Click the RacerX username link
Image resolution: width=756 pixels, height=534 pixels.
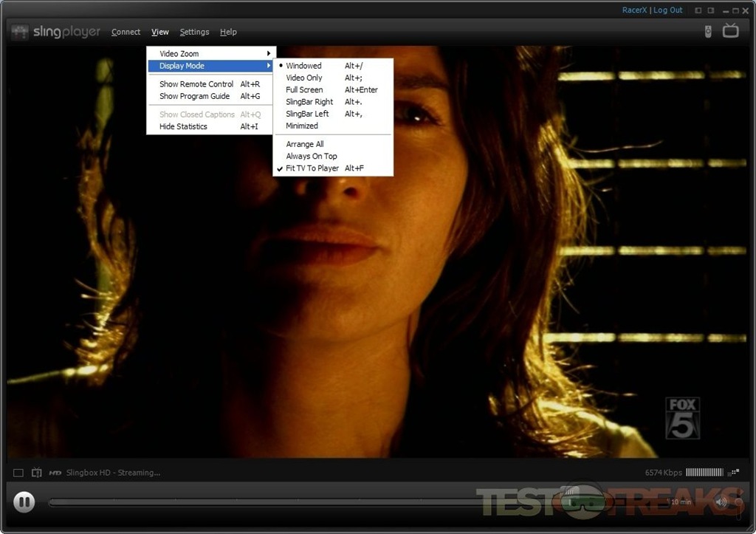(x=634, y=10)
